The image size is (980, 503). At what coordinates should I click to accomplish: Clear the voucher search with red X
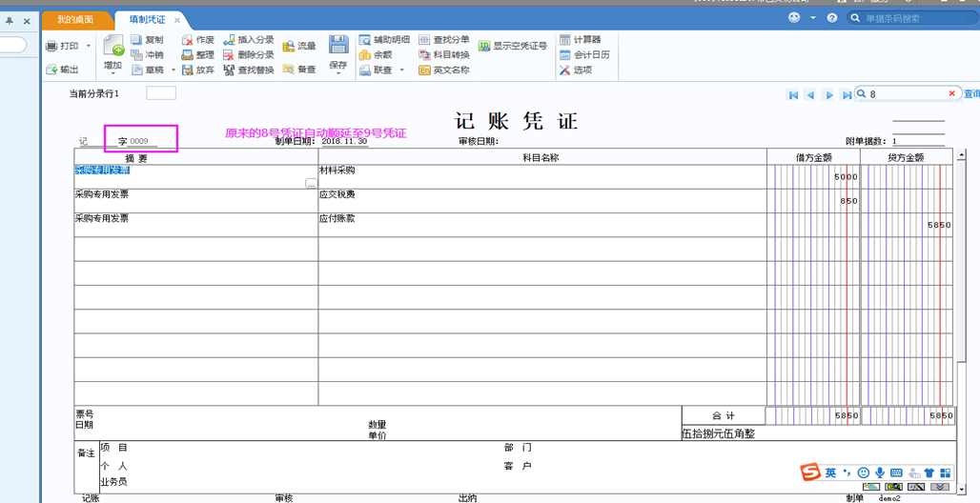(x=951, y=93)
